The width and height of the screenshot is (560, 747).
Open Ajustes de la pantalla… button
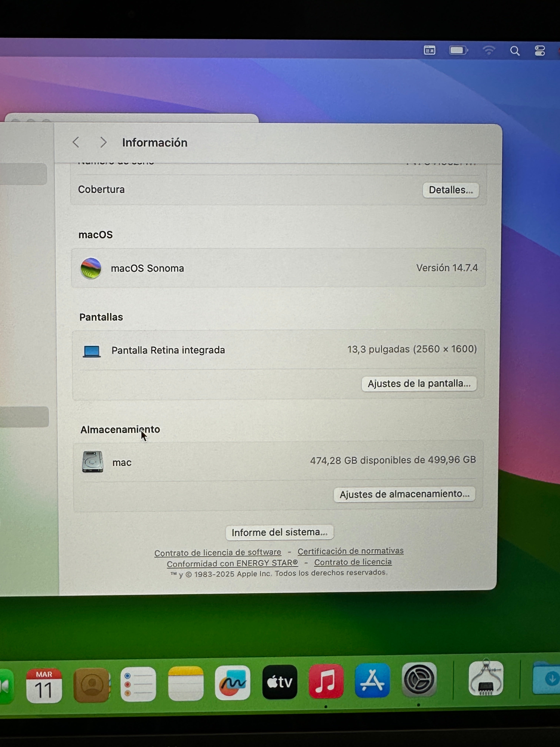coord(419,384)
